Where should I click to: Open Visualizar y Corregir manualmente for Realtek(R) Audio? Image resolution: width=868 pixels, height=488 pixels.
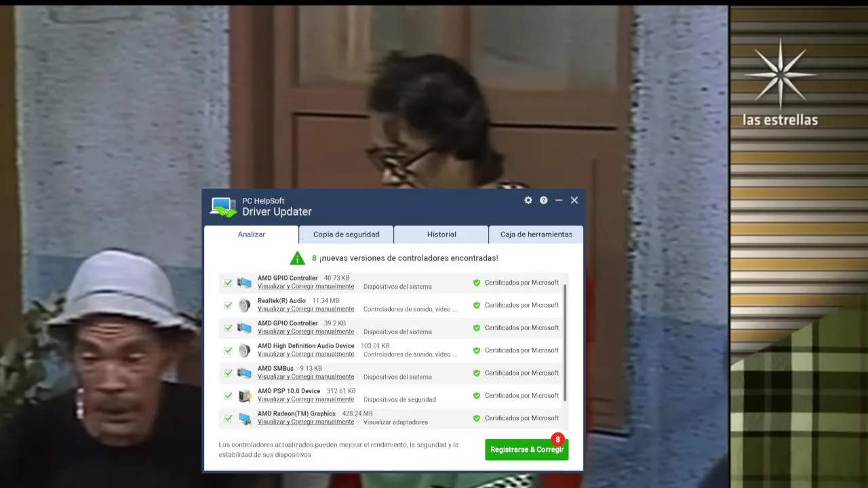pyautogui.click(x=306, y=309)
